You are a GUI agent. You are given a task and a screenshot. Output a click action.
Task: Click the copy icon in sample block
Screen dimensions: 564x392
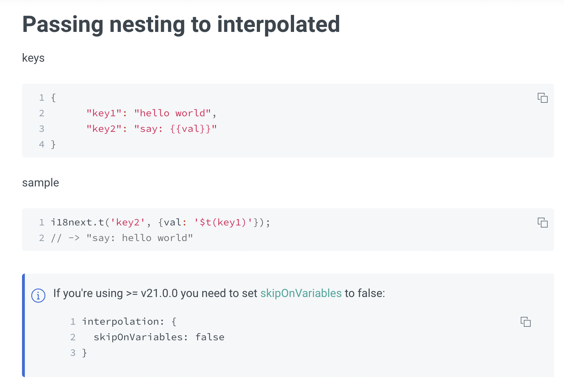click(x=543, y=223)
